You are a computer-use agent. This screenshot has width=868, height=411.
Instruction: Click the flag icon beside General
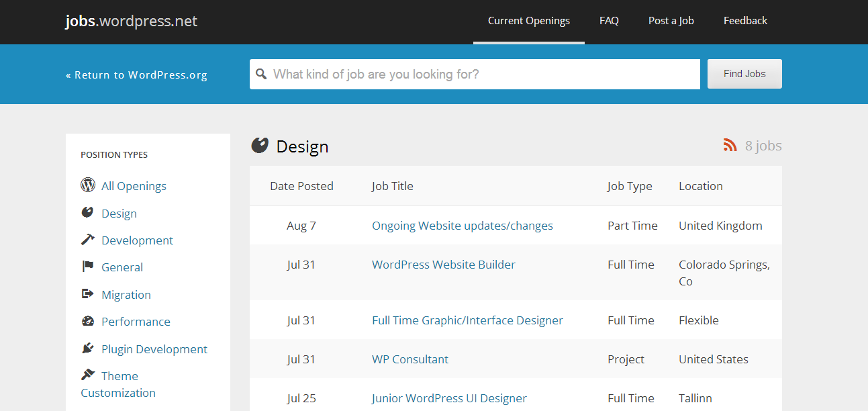pos(88,267)
